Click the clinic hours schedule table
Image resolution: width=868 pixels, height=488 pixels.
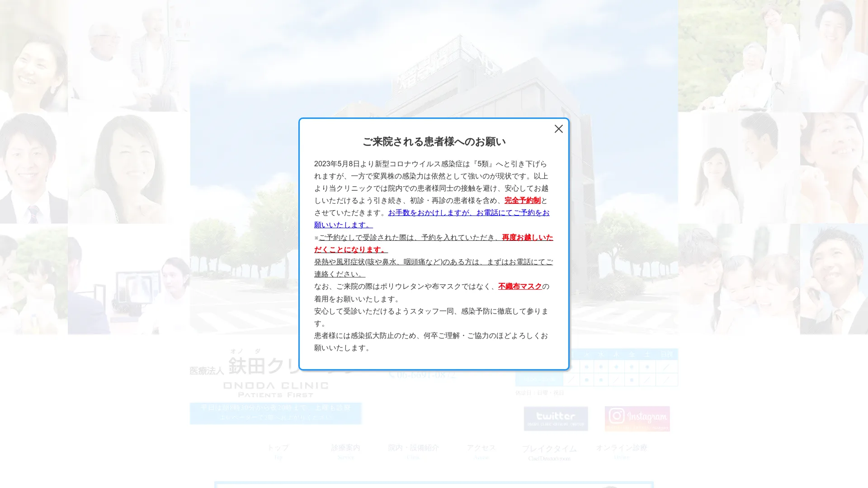596,367
